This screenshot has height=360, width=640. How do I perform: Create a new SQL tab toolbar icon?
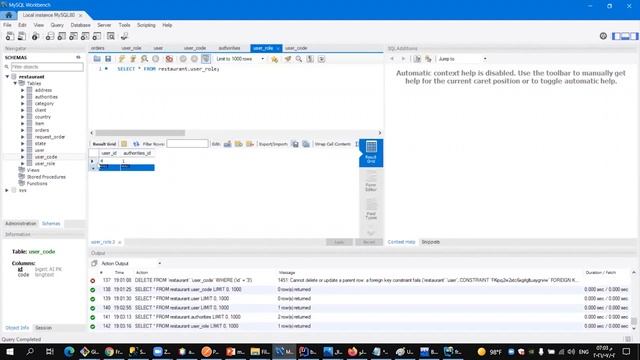(9, 36)
